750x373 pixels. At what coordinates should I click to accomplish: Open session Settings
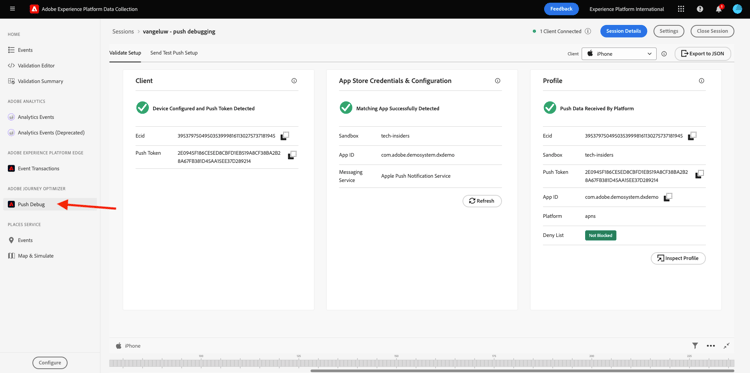coord(669,31)
